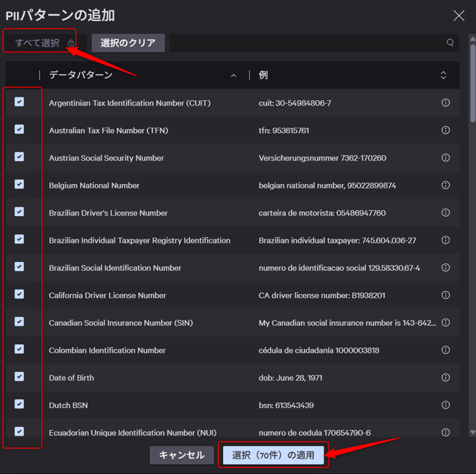
Task: Deselect Brazilian Driver's License Number checkbox
Action: 19,212
